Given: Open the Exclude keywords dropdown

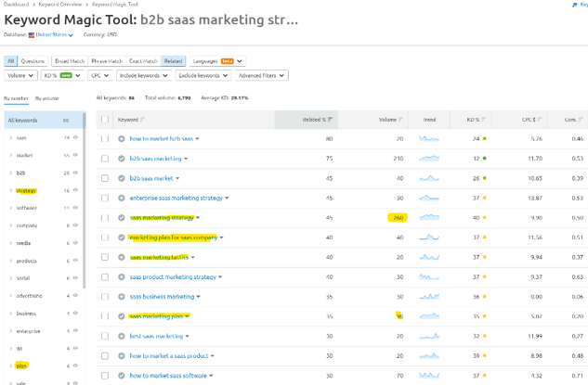Looking at the screenshot, I should [203, 76].
